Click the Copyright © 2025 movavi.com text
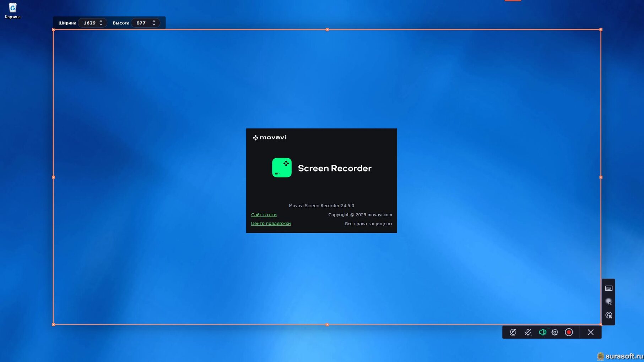Image resolution: width=644 pixels, height=362 pixels. pos(360,215)
